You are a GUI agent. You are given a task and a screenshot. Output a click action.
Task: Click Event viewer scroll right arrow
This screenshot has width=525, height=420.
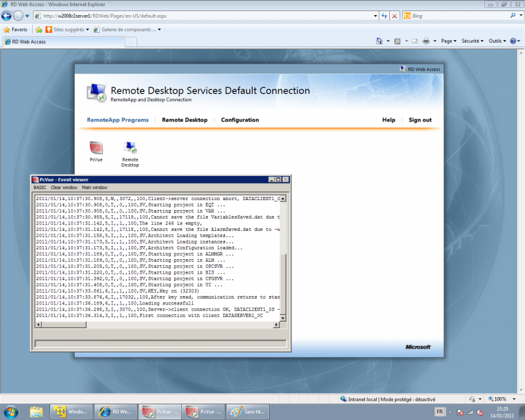point(276,325)
